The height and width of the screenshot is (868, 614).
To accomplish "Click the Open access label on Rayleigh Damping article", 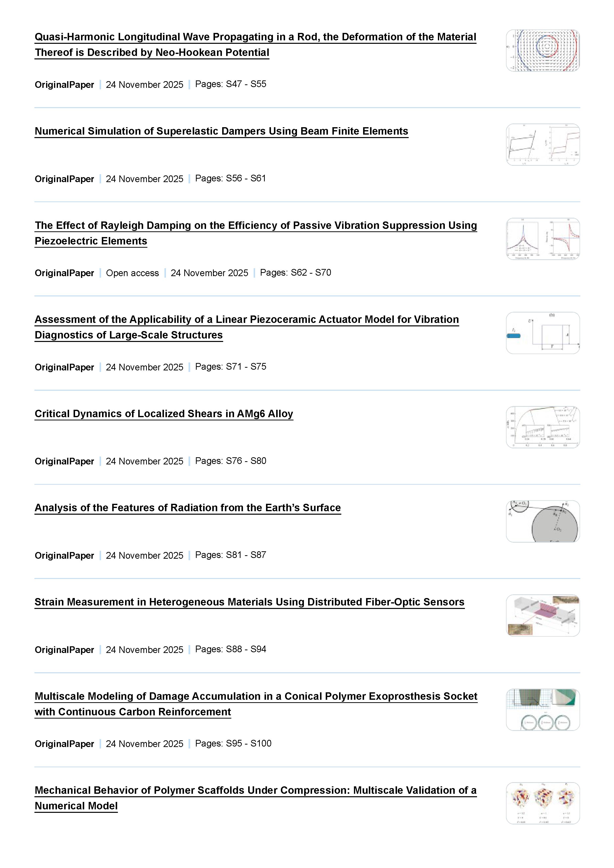I will (132, 273).
